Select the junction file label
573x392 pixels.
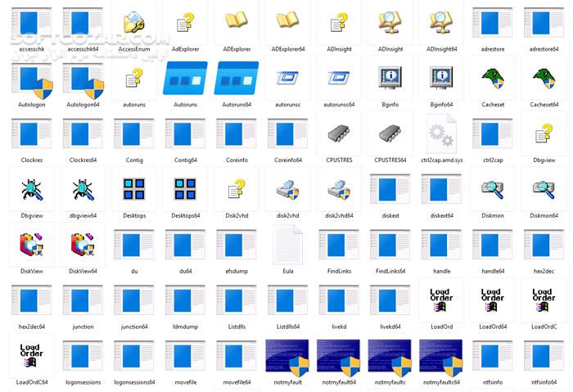pos(83,327)
